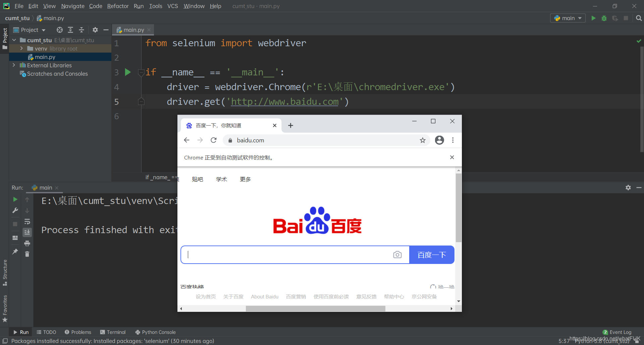This screenshot has width=644, height=345.
Task: Open the About Baidu link
Action: 264,296
